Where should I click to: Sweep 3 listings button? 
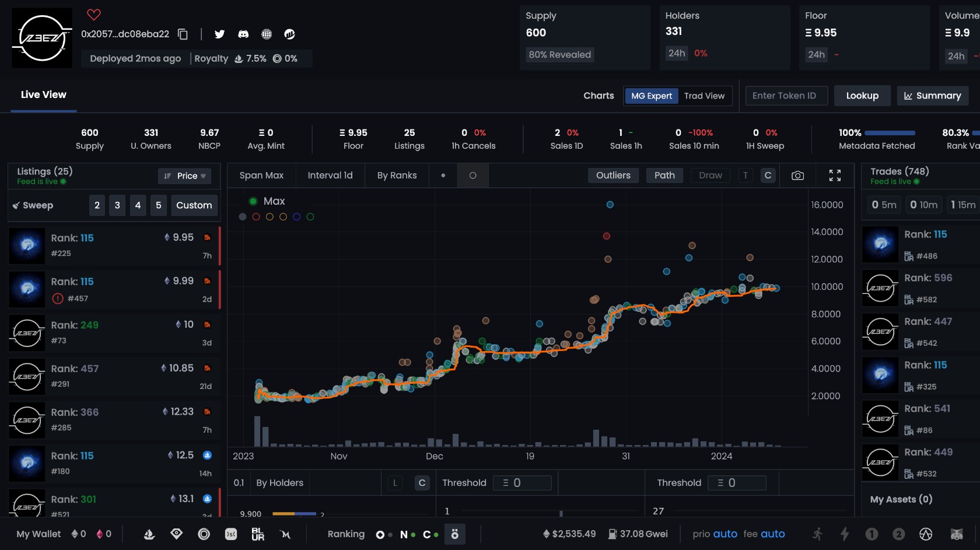(117, 205)
